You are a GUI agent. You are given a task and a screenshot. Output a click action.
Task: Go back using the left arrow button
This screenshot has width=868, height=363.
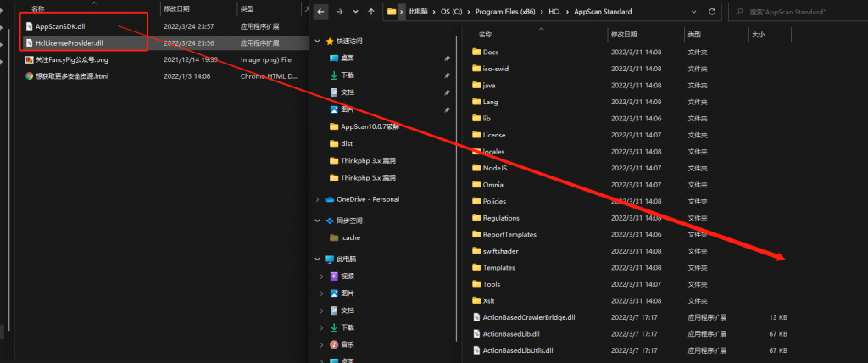(321, 12)
